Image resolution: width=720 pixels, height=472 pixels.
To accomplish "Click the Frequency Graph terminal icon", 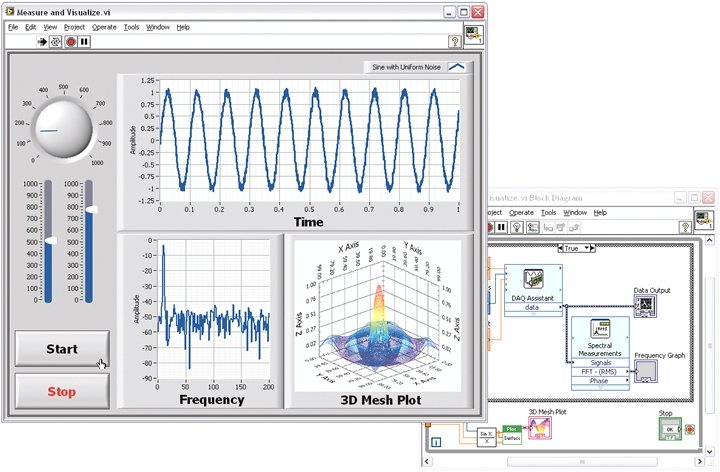I will click(646, 371).
